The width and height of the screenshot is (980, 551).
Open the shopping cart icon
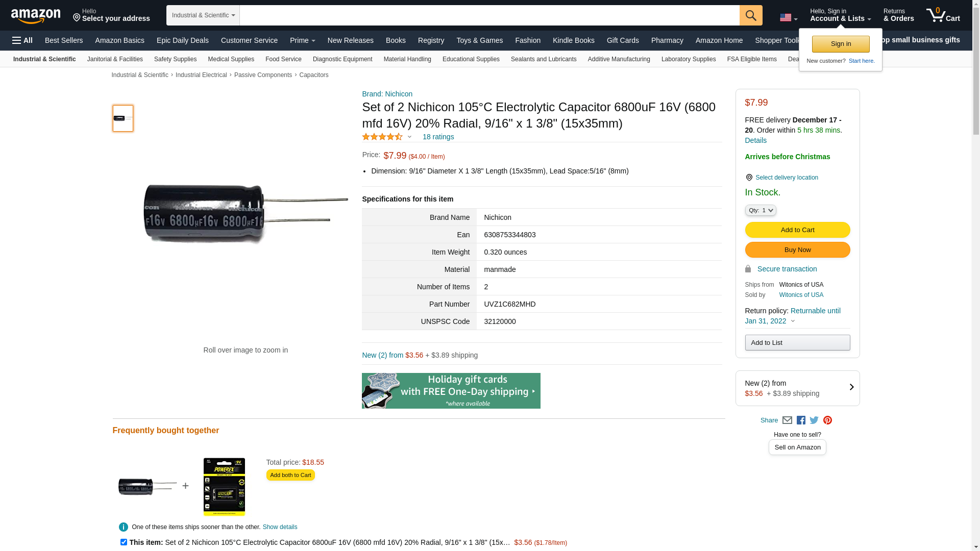pyautogui.click(x=943, y=15)
